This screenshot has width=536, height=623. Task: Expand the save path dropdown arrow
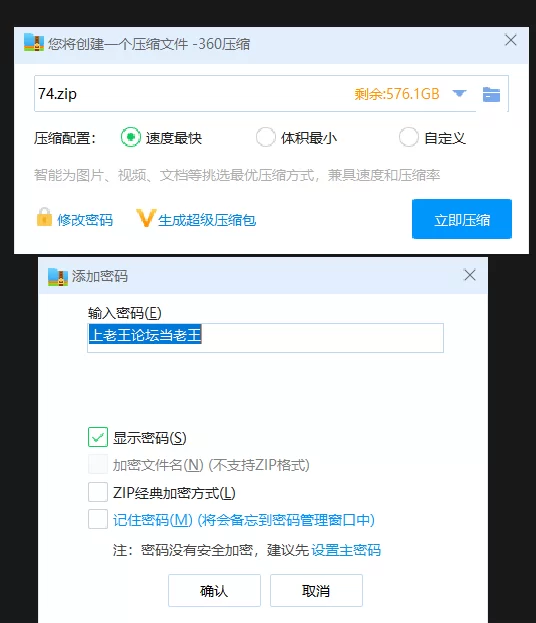(x=459, y=94)
